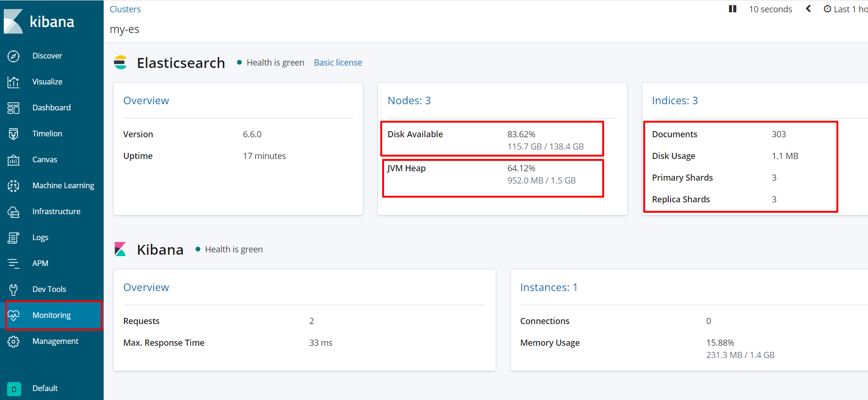Screen dimensions: 868x400
Task: Select Discover in the sidebar menu
Action: pos(47,56)
